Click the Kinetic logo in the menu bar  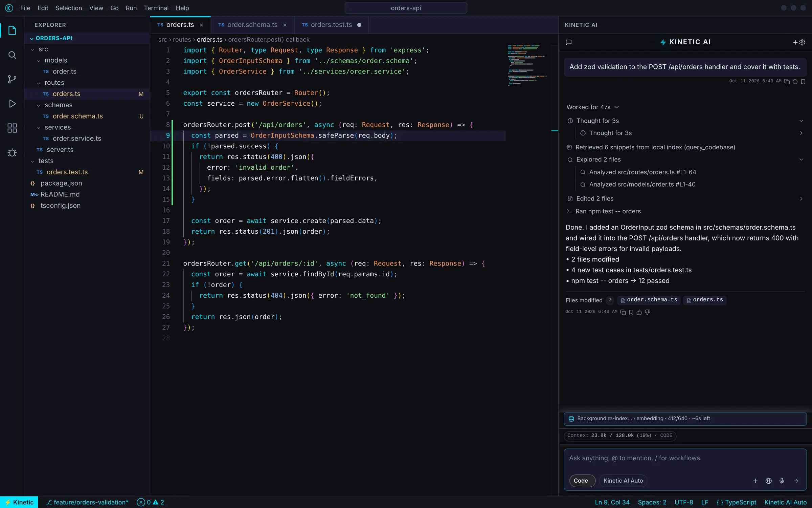(x=9, y=8)
